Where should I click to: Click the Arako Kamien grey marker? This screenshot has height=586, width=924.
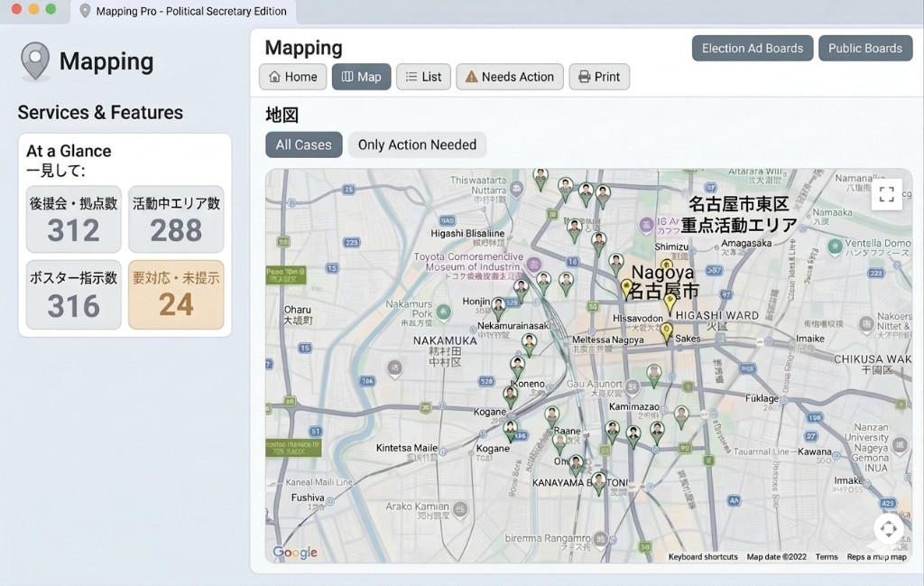[461, 510]
